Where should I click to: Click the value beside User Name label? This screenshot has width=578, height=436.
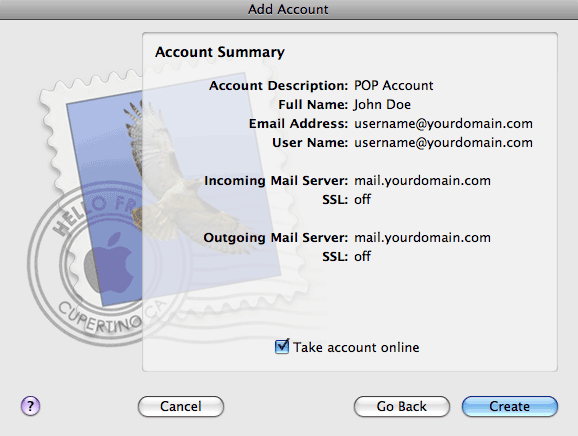[443, 143]
